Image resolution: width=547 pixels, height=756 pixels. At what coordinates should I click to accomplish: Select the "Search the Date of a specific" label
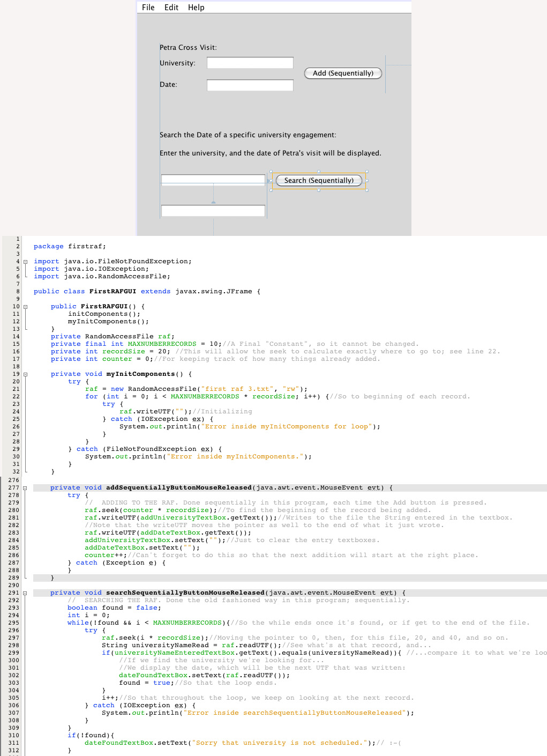pos(248,135)
